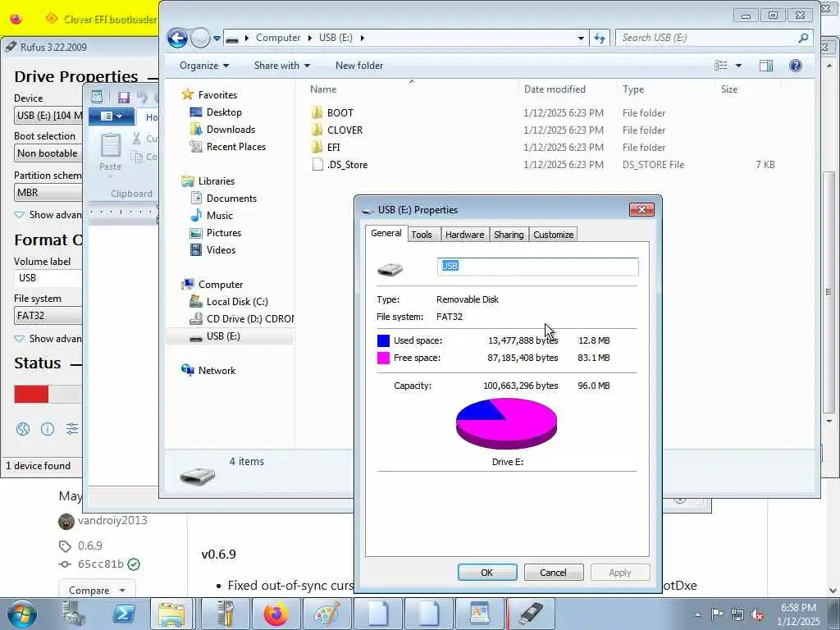The height and width of the screenshot is (630, 840).
Task: Open the Videos library
Action: click(221, 249)
